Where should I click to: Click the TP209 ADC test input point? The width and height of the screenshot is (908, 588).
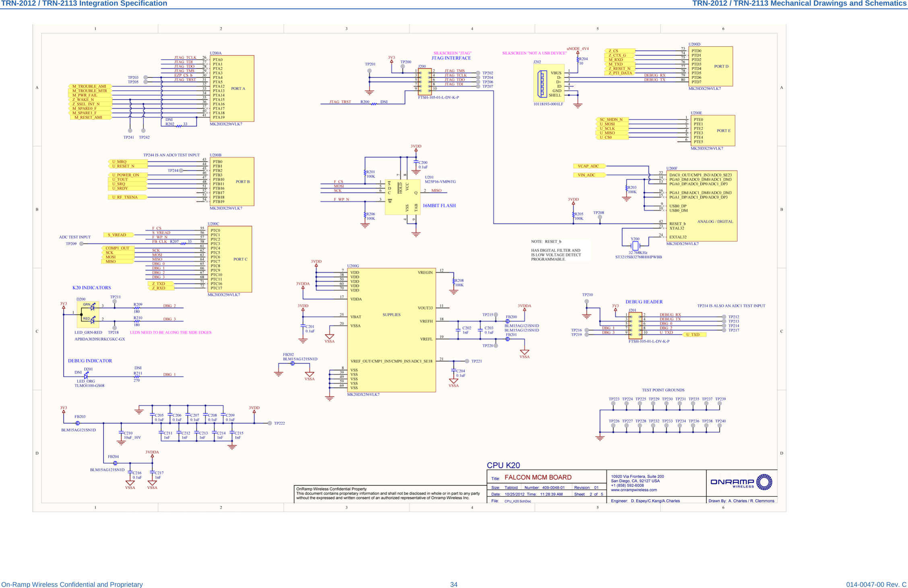tap(81, 244)
